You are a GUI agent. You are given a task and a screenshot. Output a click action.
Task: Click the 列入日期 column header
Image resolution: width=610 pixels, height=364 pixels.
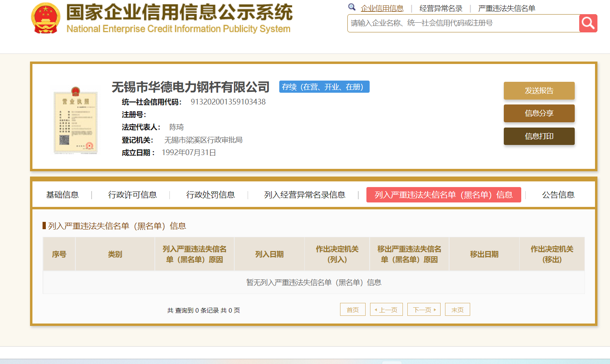point(270,254)
